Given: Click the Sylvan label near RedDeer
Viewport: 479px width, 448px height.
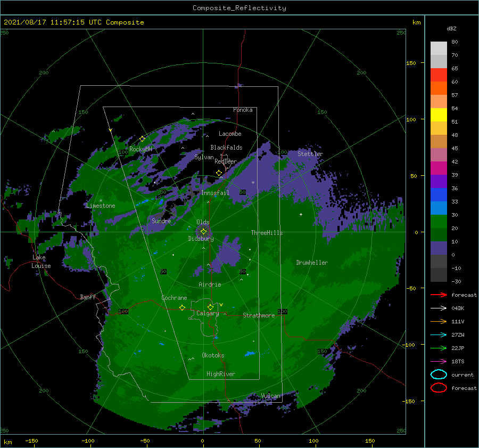Looking at the screenshot, I should point(204,157).
